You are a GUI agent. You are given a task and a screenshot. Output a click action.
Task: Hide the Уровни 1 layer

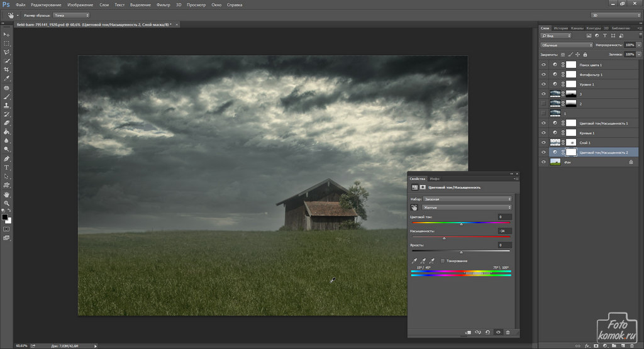pos(543,84)
